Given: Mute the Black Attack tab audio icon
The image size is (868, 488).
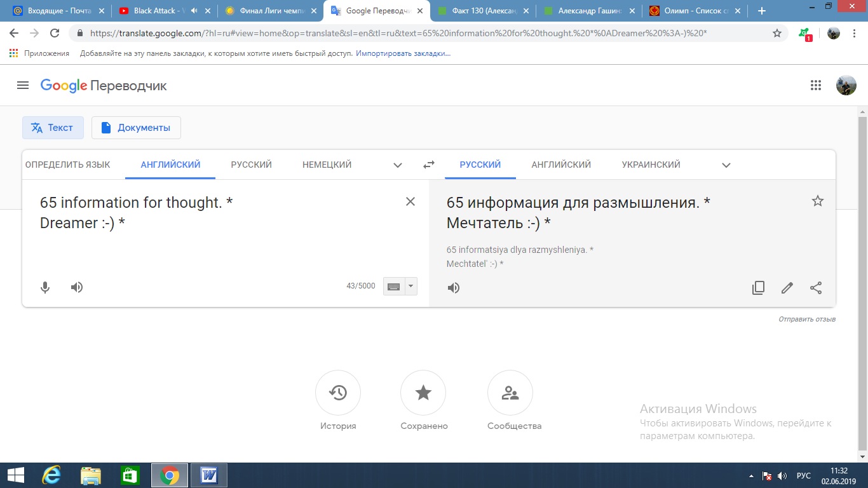Looking at the screenshot, I should tap(193, 11).
